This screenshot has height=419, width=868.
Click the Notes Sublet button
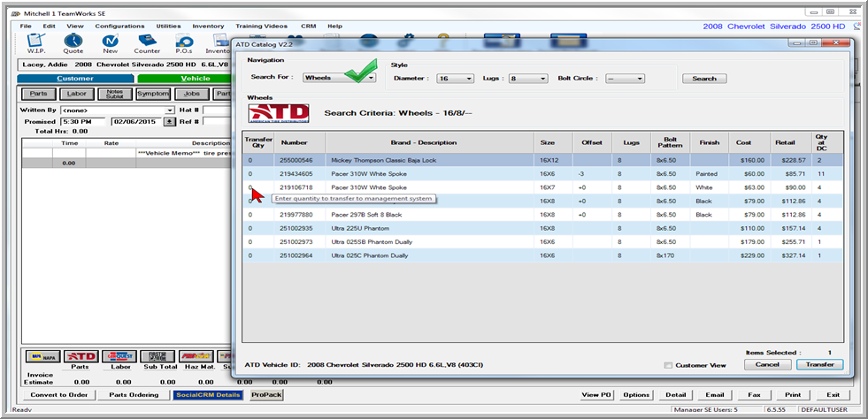pyautogui.click(x=115, y=94)
